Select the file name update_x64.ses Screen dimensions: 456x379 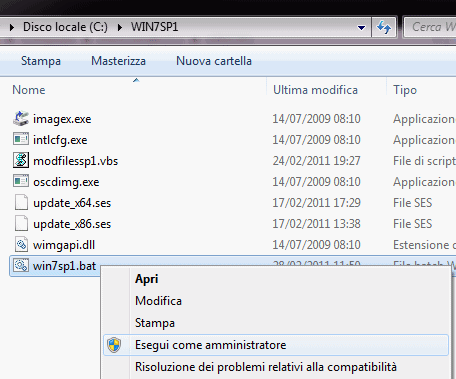72,203
